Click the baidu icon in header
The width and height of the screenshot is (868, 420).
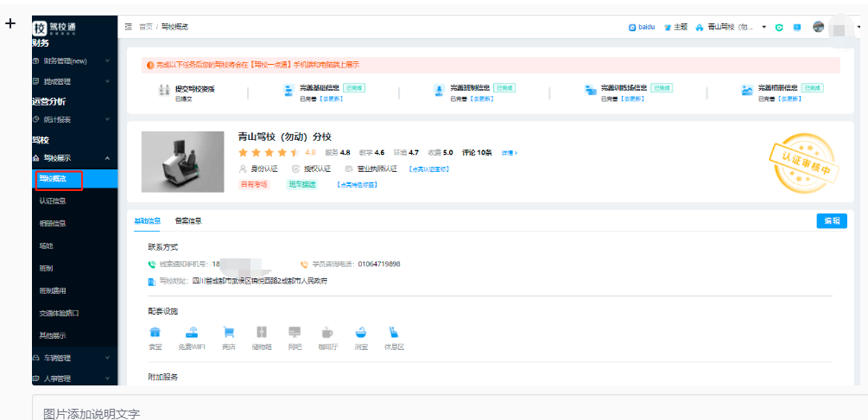[631, 27]
